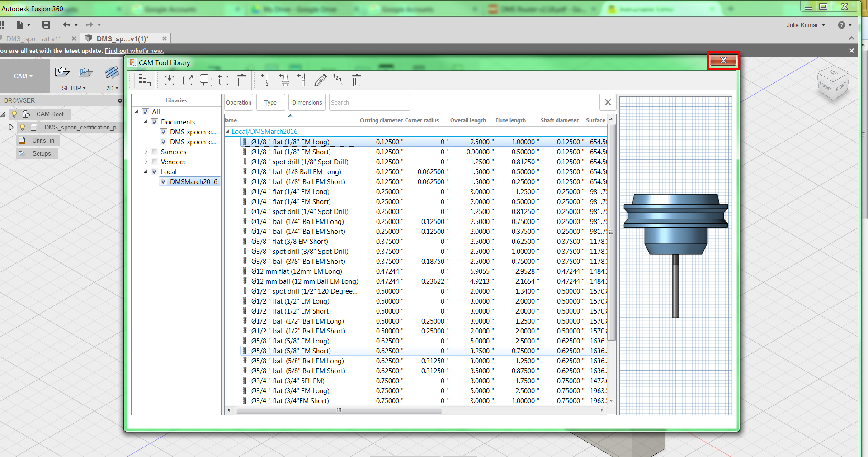Expand the Samples tree node
The height and width of the screenshot is (457, 868).
tap(146, 152)
